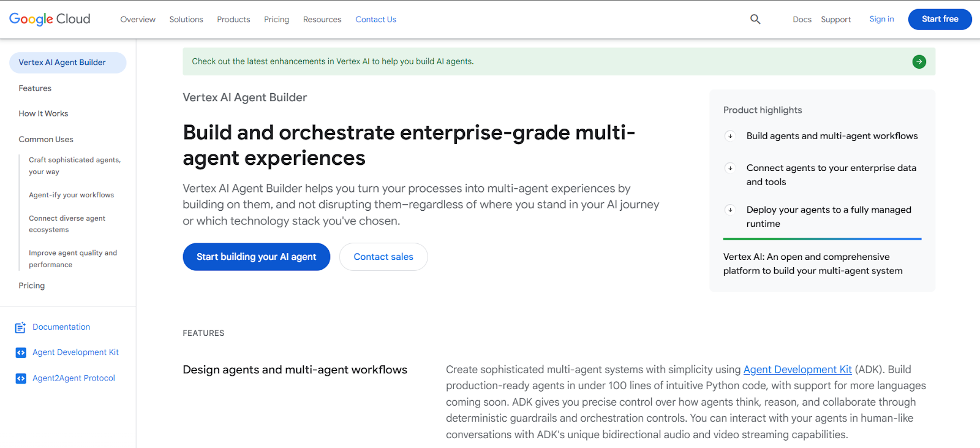Open the Resources menu

point(322,20)
